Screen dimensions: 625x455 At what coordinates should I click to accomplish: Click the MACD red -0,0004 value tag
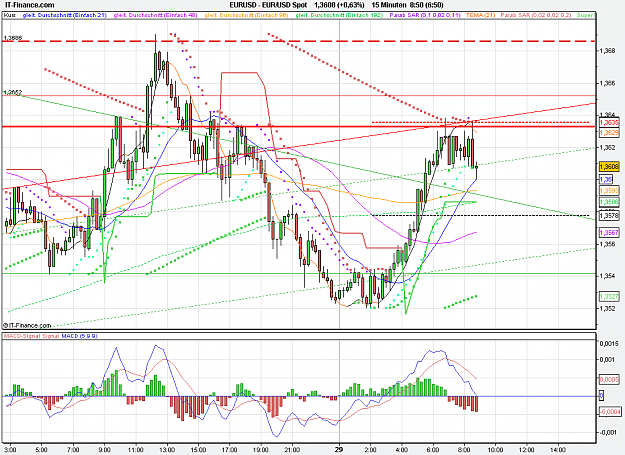[609, 412]
